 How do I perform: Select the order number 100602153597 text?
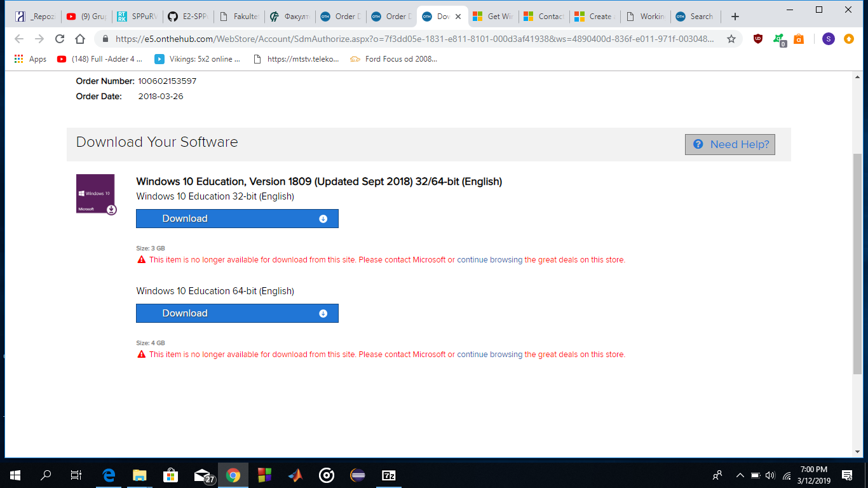pos(167,81)
